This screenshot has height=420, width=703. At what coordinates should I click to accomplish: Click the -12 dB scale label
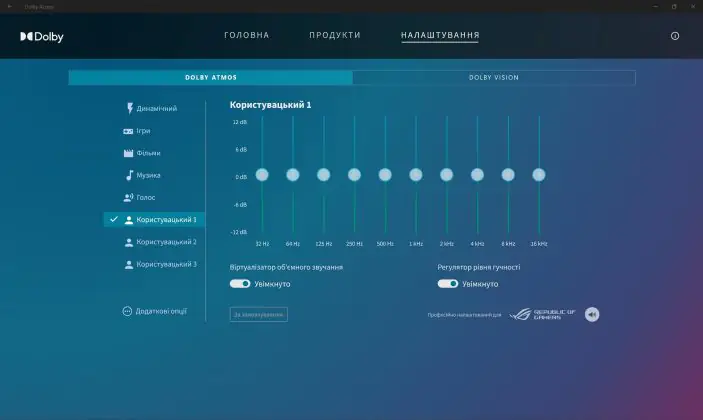[x=239, y=232]
